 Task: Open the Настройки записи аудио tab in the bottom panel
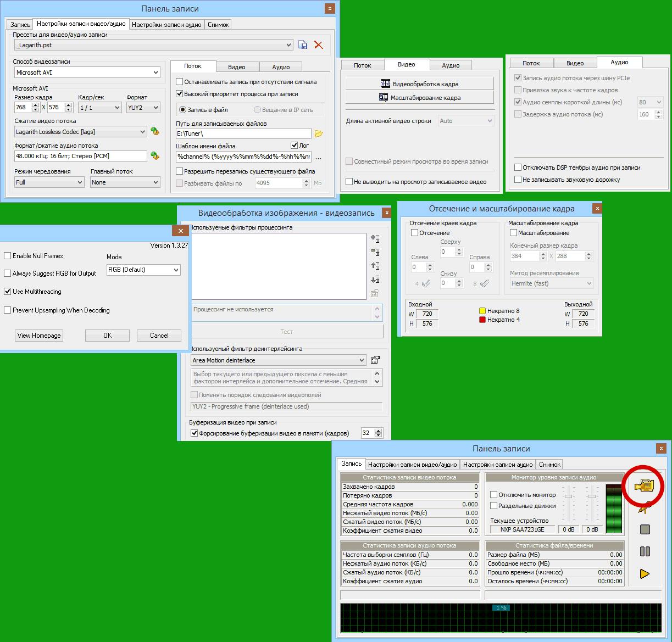tap(497, 465)
